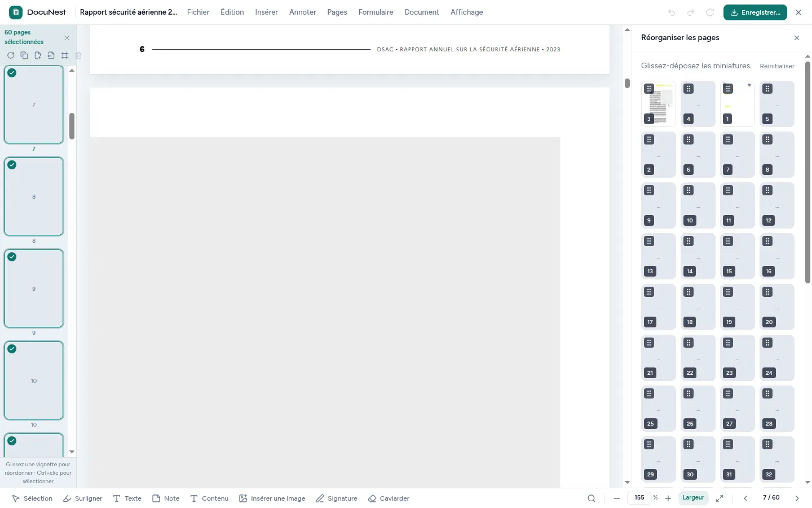The width and height of the screenshot is (812, 508).
Task: Rotate the selected pages
Action: click(x=11, y=55)
